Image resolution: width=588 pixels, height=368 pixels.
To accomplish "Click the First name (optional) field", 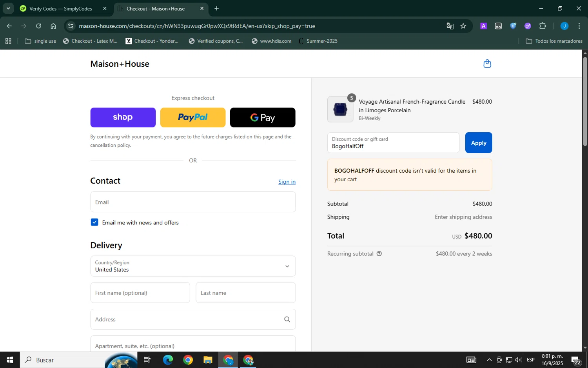I will coord(140,293).
